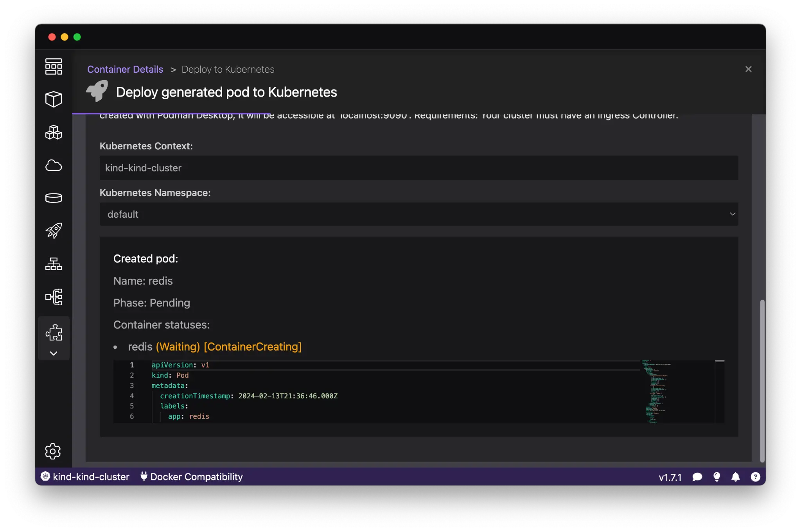801x532 pixels.
Task: Open Docker Compatibility in status bar
Action: (x=196, y=477)
